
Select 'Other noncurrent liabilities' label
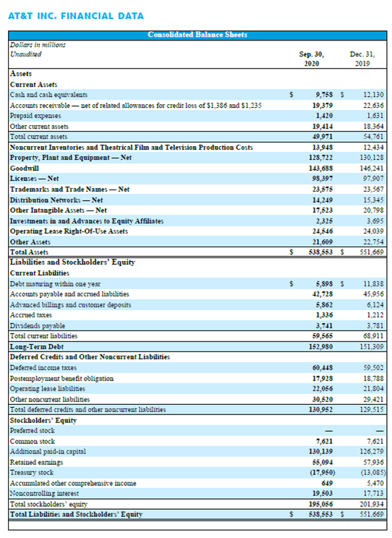point(50,399)
